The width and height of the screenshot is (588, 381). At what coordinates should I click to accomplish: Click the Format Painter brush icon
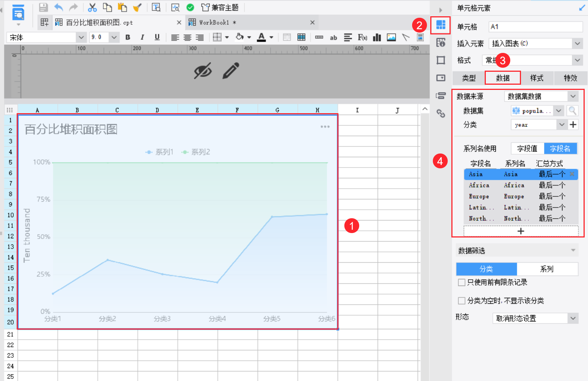[137, 7]
